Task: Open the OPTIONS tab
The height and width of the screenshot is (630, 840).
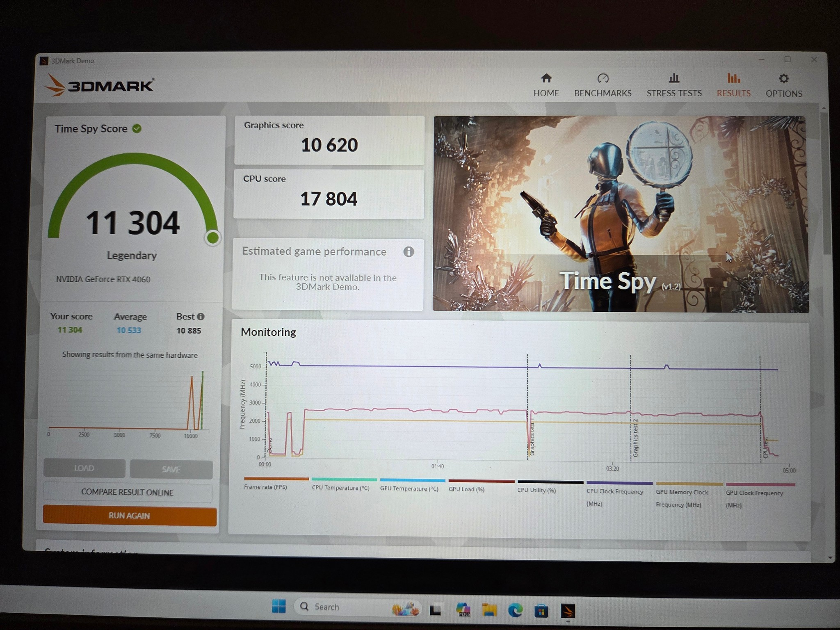Action: 783,86
